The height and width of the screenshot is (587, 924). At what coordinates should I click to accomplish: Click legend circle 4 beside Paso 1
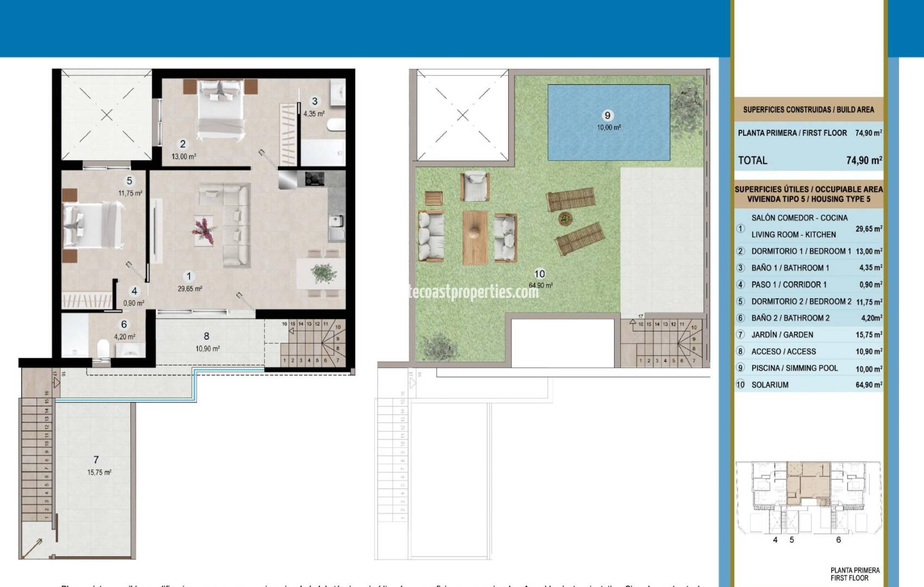click(x=740, y=285)
